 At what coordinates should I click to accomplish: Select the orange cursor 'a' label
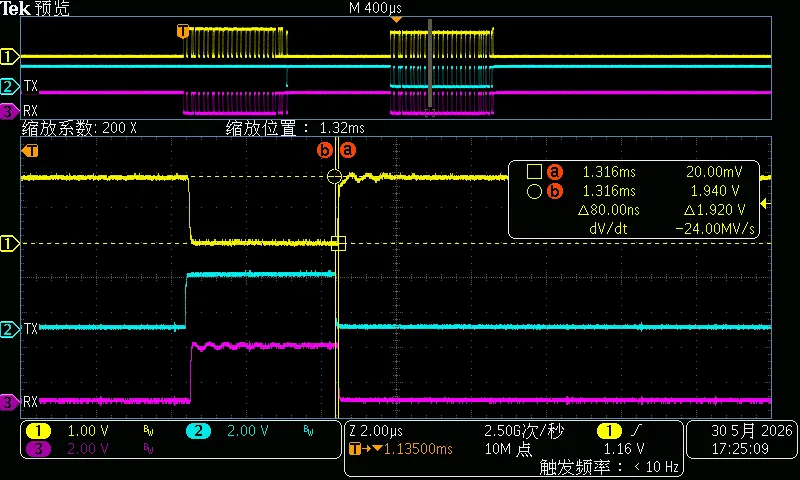click(348, 150)
